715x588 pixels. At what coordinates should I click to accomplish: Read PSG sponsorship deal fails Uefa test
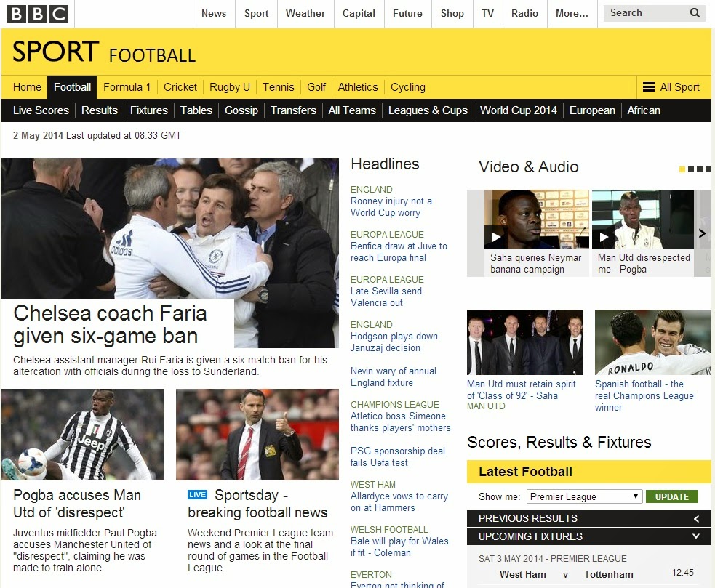[x=398, y=456]
